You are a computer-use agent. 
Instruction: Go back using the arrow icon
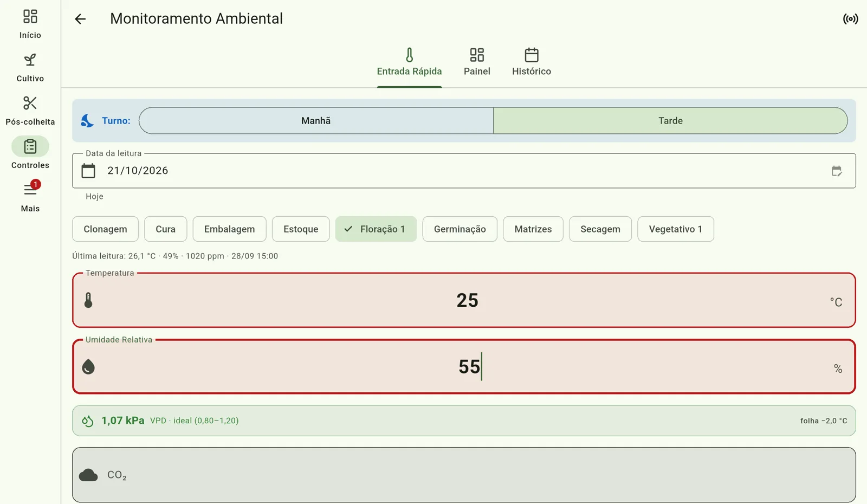pos(80,19)
